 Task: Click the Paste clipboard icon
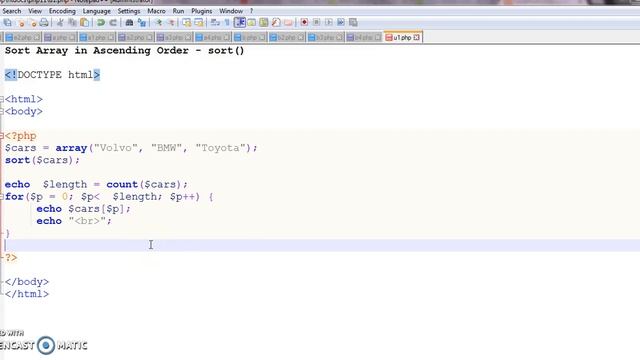[x=84, y=22]
